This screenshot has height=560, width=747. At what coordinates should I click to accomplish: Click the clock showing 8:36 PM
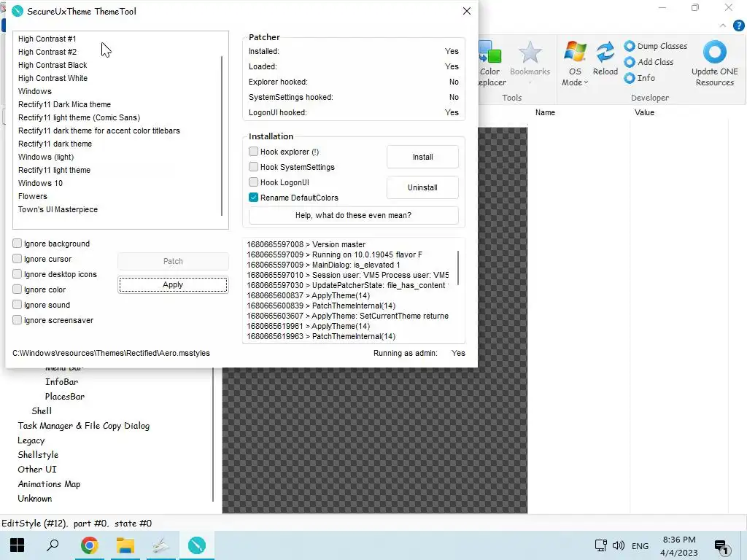click(679, 540)
